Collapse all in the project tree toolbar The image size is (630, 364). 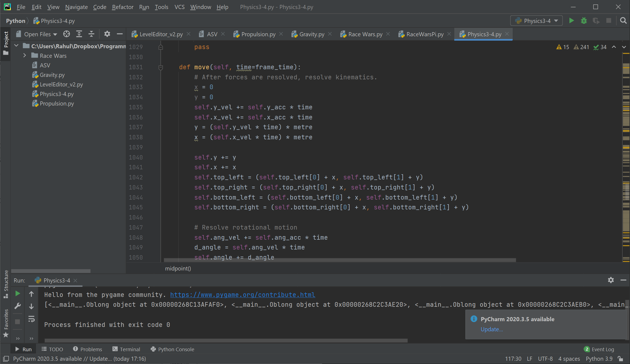click(x=91, y=34)
